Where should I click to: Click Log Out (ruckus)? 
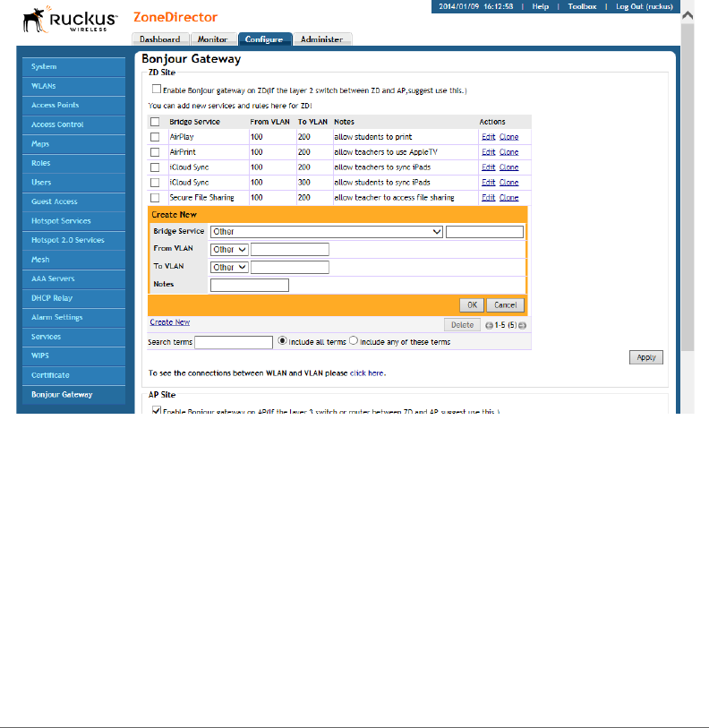click(644, 6)
